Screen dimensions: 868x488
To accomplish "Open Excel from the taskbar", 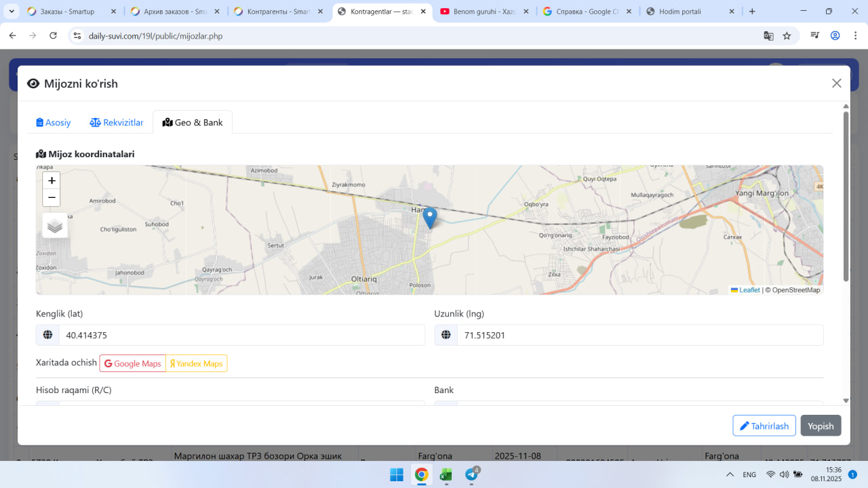I will [446, 474].
